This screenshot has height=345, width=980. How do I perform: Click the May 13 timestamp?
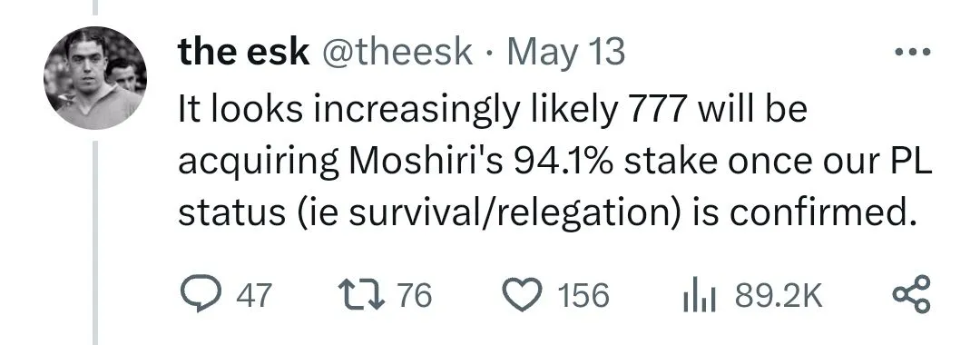[566, 53]
